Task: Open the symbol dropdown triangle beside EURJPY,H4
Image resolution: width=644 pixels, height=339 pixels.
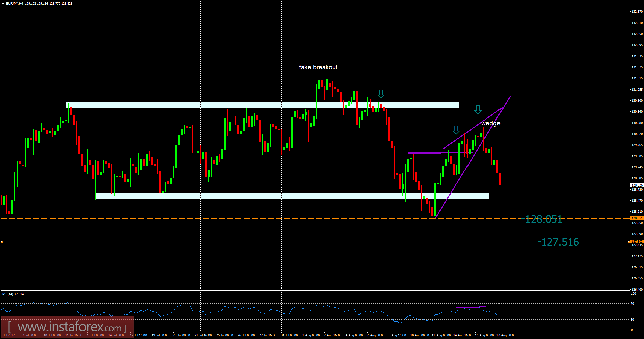Action: coord(3,3)
